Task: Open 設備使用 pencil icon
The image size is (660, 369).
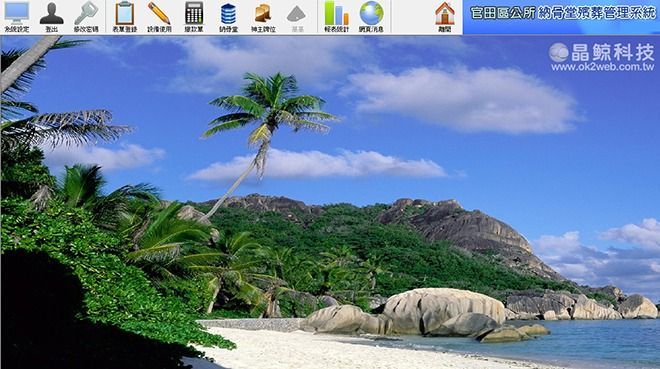Action: [x=159, y=17]
